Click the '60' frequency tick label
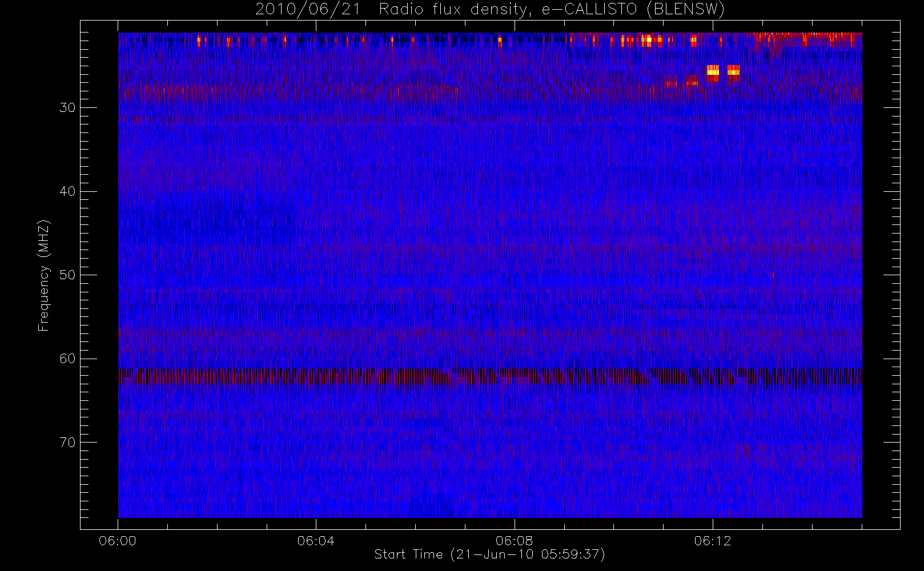The width and height of the screenshot is (924, 571). point(67,359)
